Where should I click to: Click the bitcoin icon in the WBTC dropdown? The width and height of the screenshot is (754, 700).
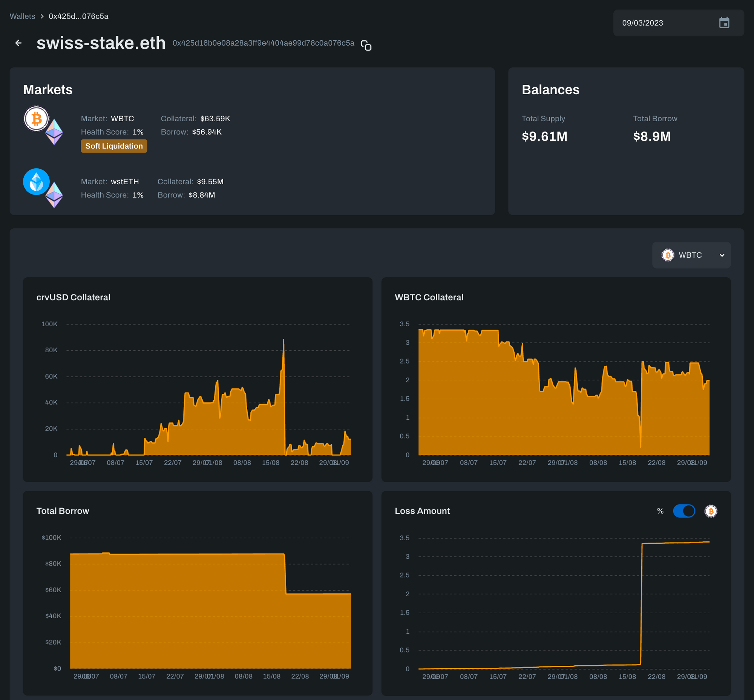pos(668,255)
